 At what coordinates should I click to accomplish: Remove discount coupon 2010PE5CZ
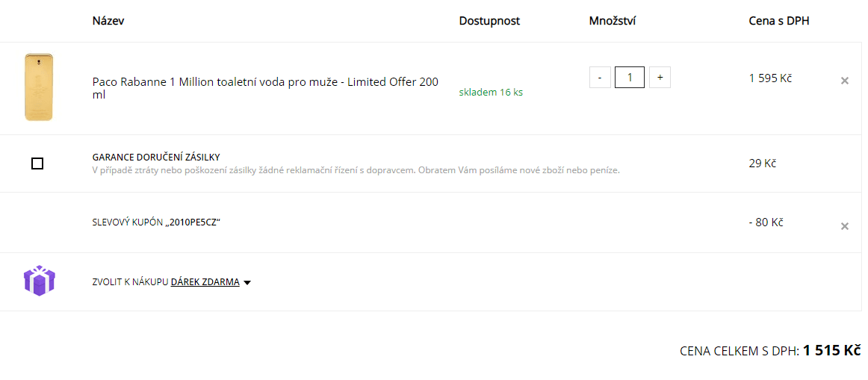[x=845, y=226]
